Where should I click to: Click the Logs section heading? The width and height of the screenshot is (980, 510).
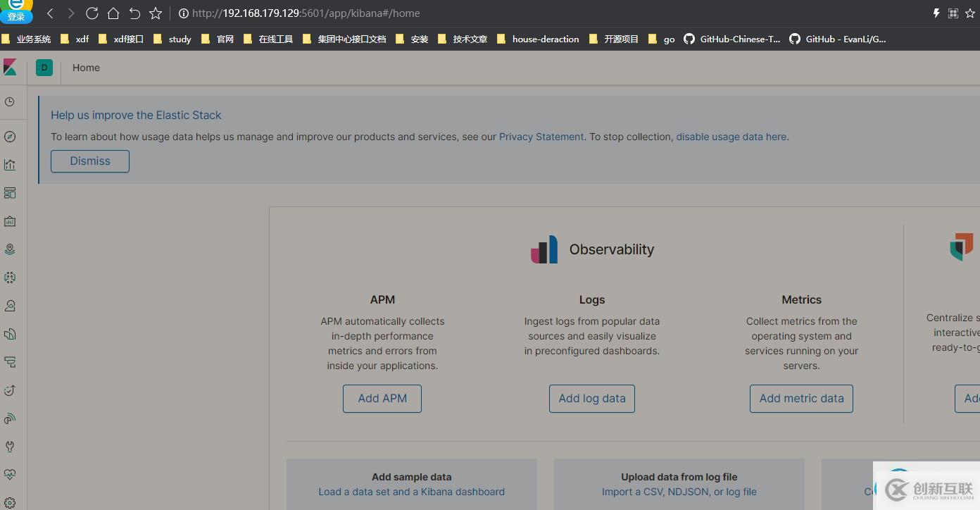[x=592, y=299]
